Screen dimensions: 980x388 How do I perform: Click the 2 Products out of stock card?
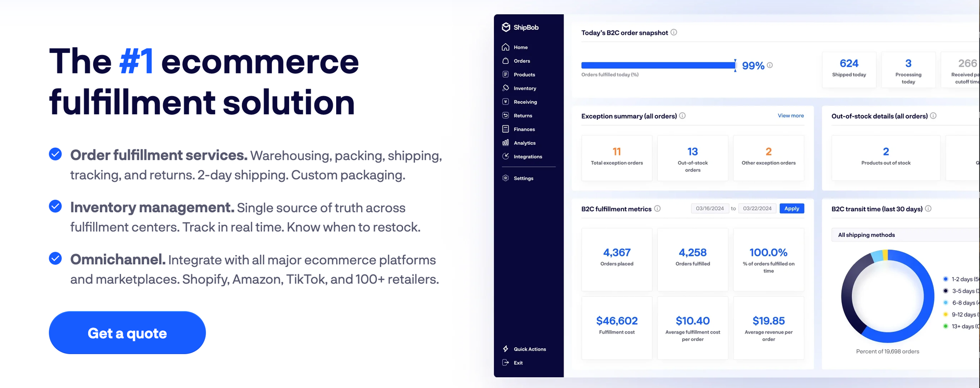pyautogui.click(x=886, y=158)
